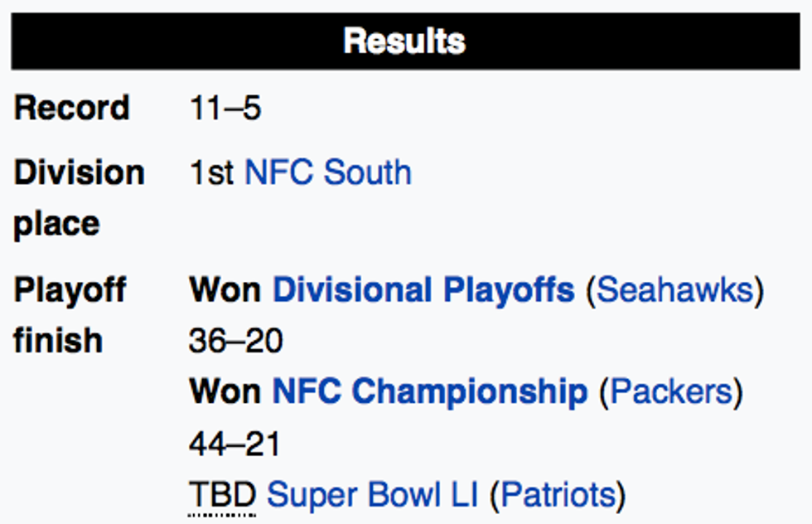Select the Record row label

coord(72,108)
